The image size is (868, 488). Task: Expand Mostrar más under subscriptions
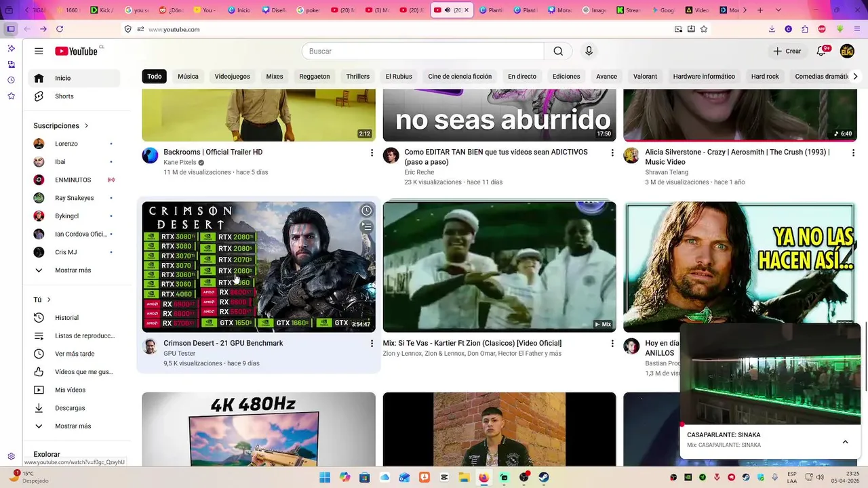point(74,270)
